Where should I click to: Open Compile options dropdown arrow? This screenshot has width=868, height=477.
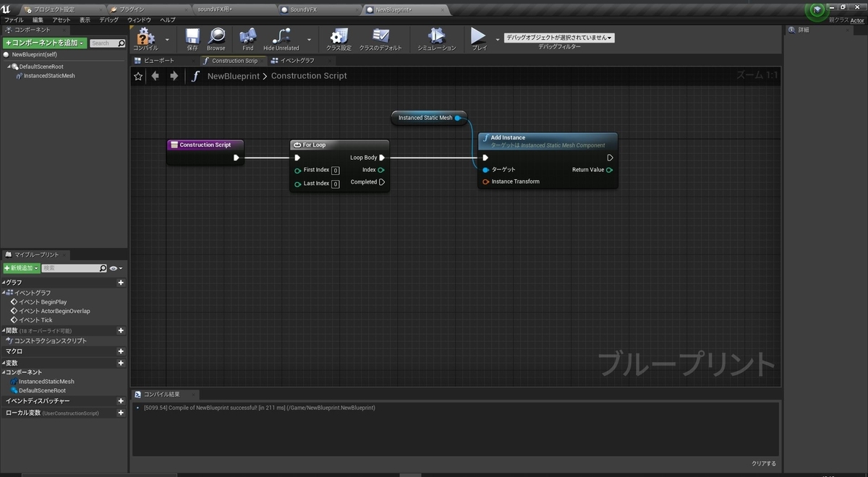[167, 39]
